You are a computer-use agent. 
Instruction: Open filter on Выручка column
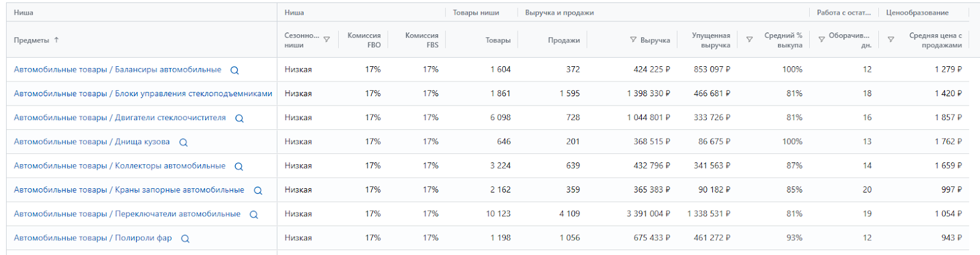click(633, 40)
